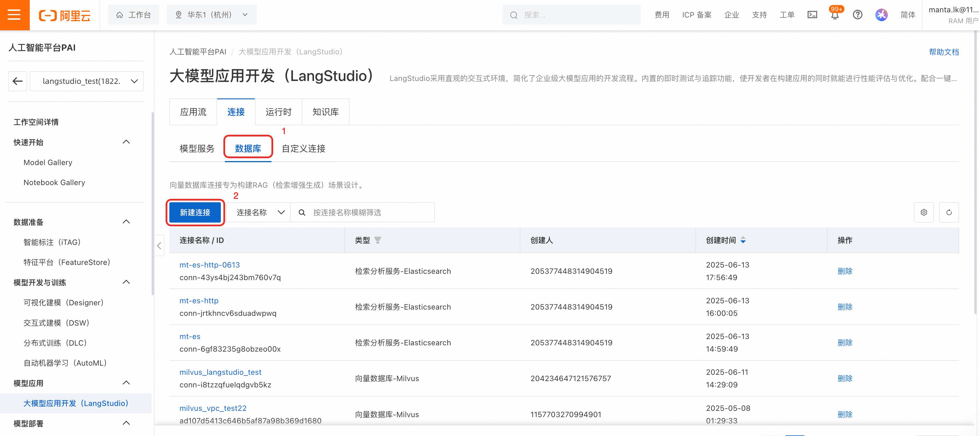
Task: Collapse the left sidebar panel handle
Action: pos(159,246)
